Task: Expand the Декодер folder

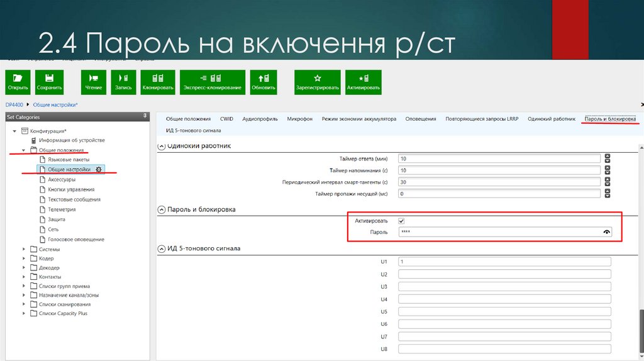Action: (x=24, y=268)
